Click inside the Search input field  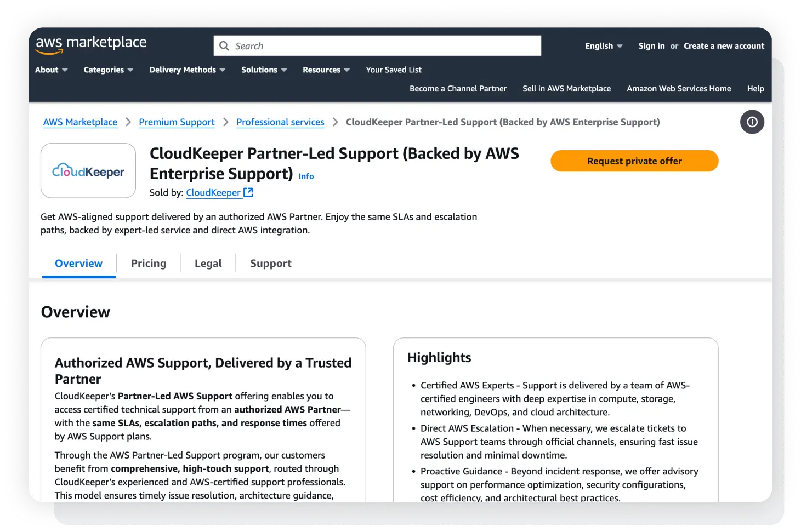click(x=384, y=46)
